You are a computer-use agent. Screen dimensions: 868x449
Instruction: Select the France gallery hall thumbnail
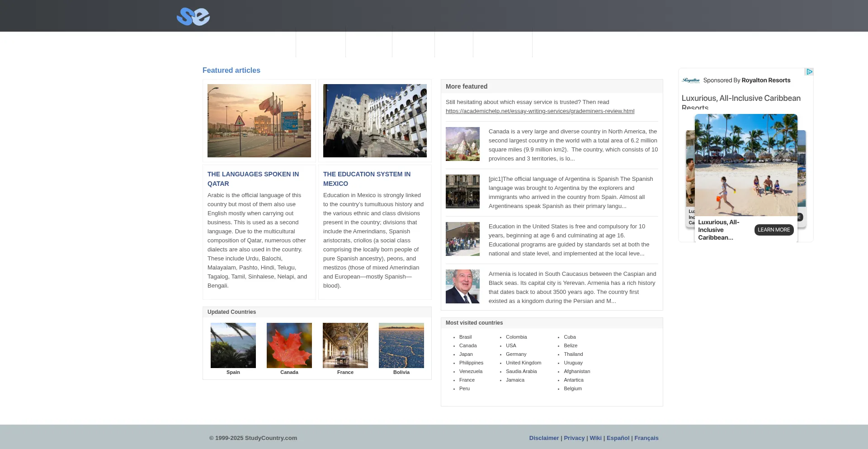[x=345, y=345]
